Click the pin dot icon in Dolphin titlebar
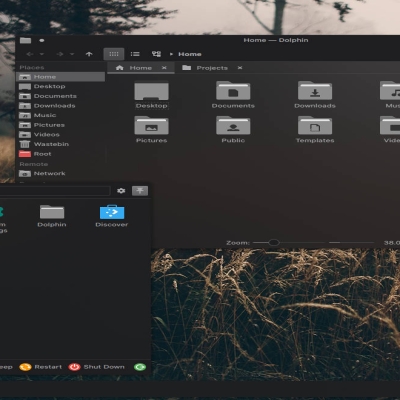400x400 pixels. [x=42, y=41]
